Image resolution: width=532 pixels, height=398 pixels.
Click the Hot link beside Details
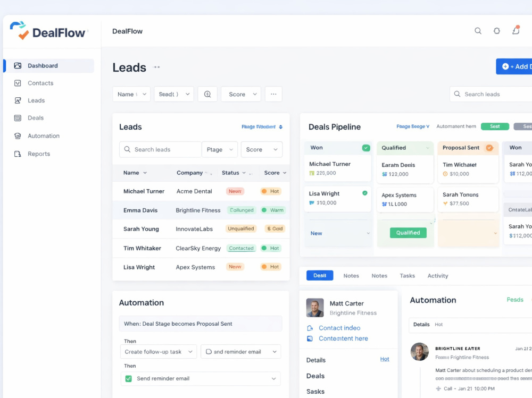pos(385,359)
